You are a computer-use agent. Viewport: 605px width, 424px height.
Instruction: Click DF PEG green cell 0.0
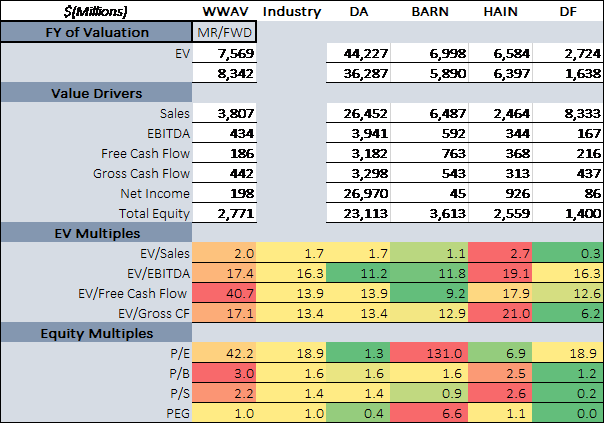coord(568,412)
